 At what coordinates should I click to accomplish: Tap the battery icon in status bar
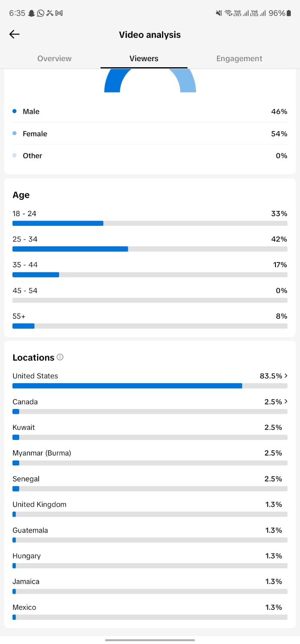click(x=289, y=13)
